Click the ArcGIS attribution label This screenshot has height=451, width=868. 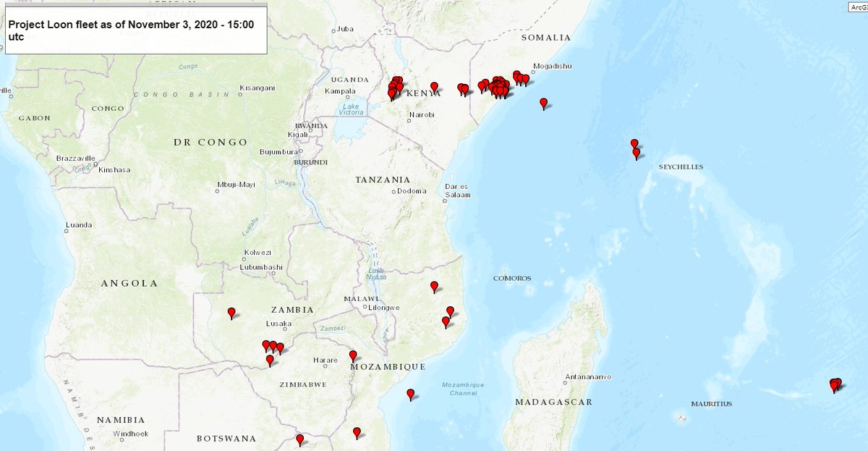click(x=858, y=6)
